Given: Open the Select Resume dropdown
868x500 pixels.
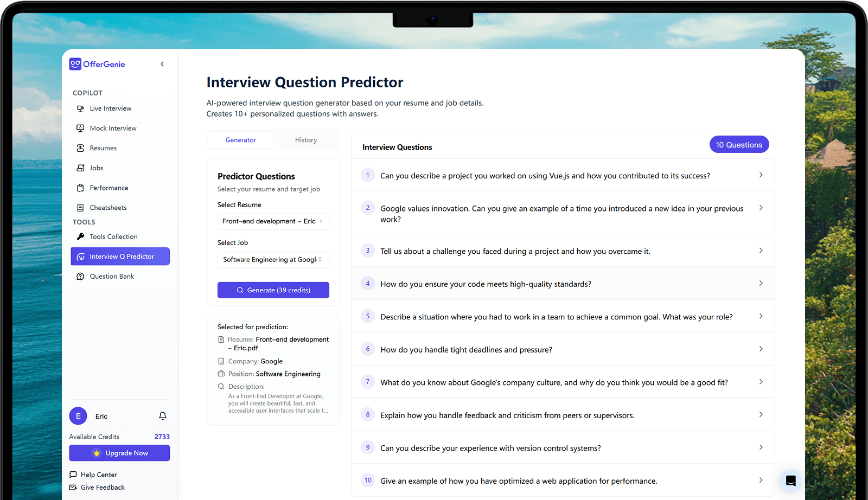Looking at the screenshot, I should click(273, 221).
